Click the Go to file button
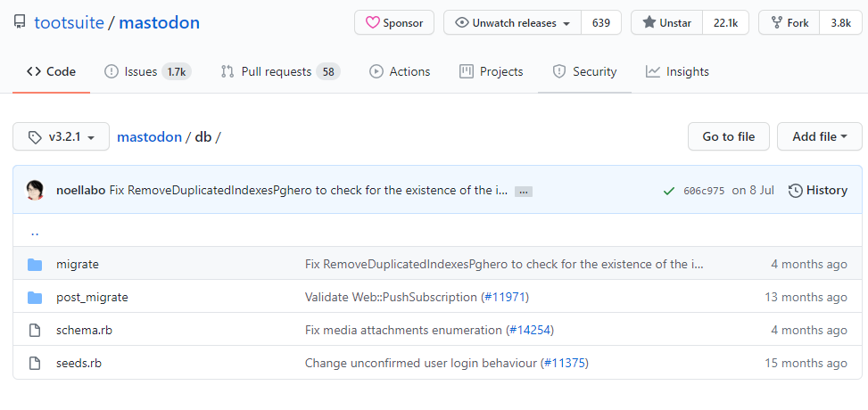Viewport: 868px width, 410px height. tap(729, 136)
